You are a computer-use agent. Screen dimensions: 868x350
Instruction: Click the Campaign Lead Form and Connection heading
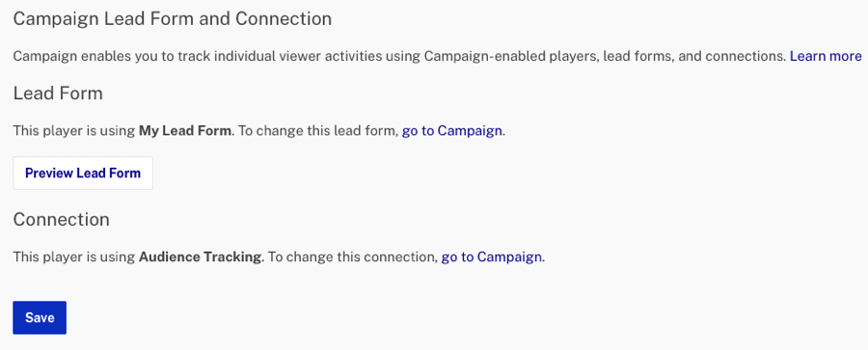173,19
